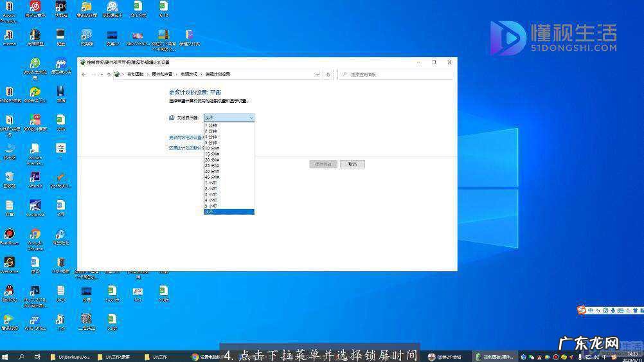Viewport: 644px width, 362px height.
Task: Select the Google Chrome desktop shortcut
Action: (x=35, y=235)
